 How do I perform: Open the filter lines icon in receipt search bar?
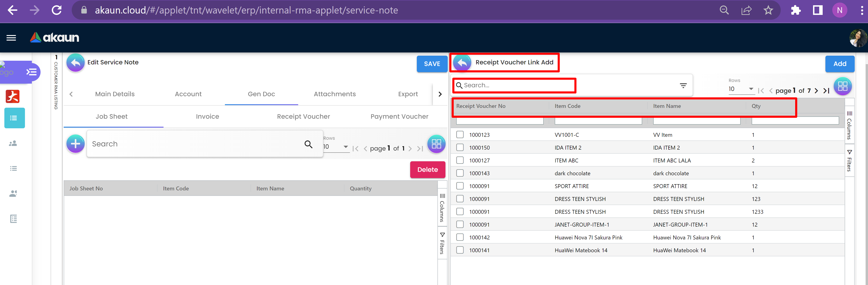click(683, 85)
